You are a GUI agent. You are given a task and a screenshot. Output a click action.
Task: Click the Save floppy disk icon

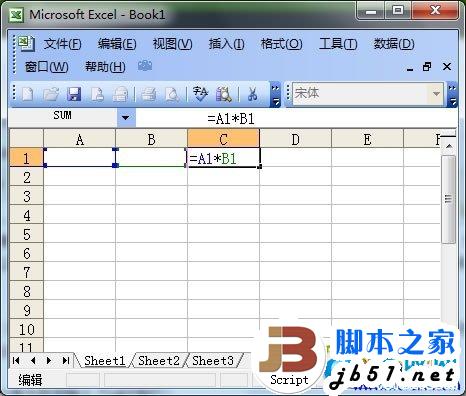click(x=74, y=94)
